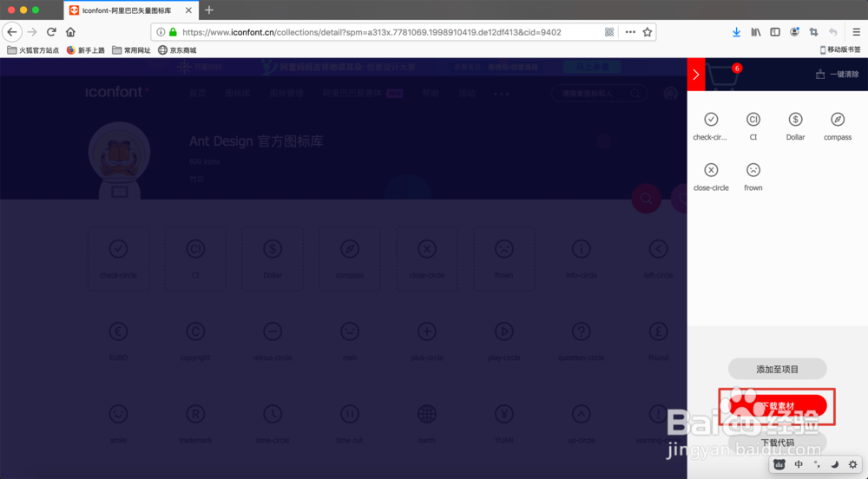Click the input method panda logo icon
The height and width of the screenshot is (479, 868).
pyautogui.click(x=779, y=464)
